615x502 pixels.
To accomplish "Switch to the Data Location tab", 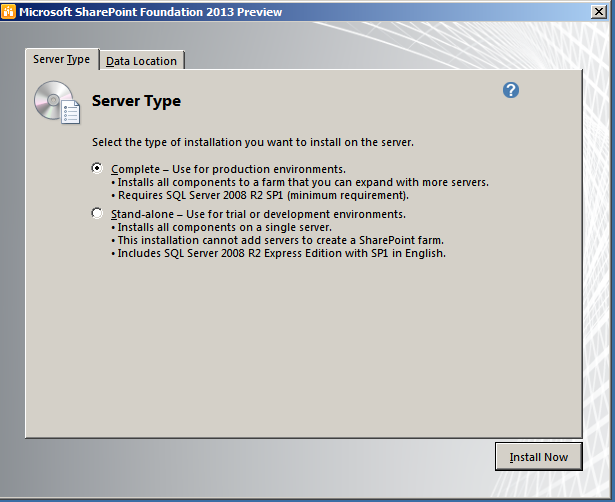I will tap(142, 61).
